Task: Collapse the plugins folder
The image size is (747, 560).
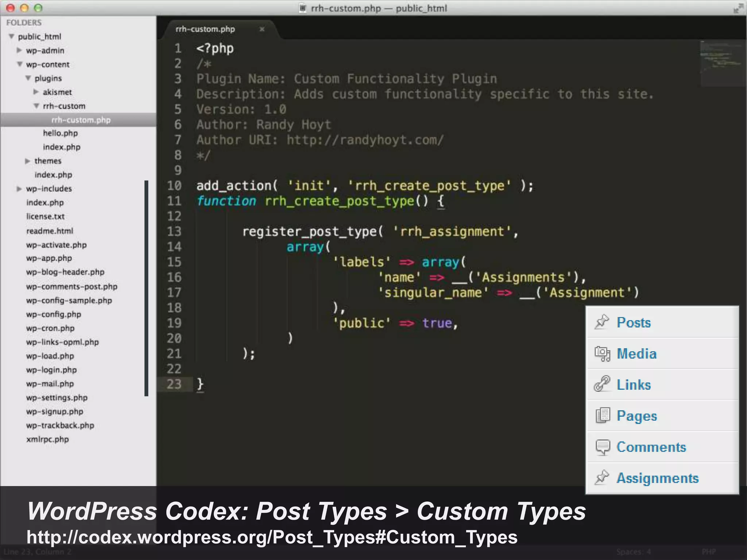Action: (28, 78)
